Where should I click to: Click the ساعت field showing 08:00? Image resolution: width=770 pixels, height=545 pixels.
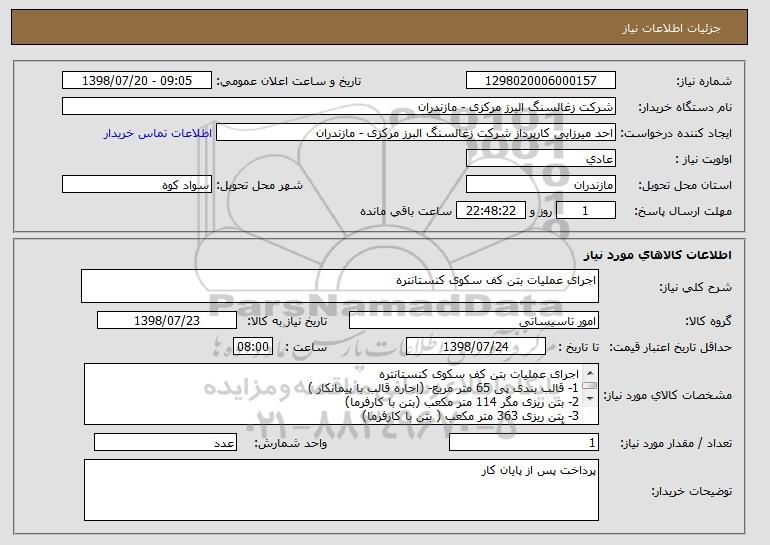[x=253, y=347]
